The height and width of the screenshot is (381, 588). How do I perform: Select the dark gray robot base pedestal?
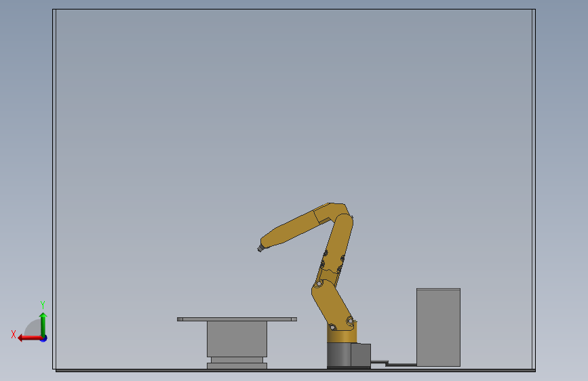click(338, 355)
